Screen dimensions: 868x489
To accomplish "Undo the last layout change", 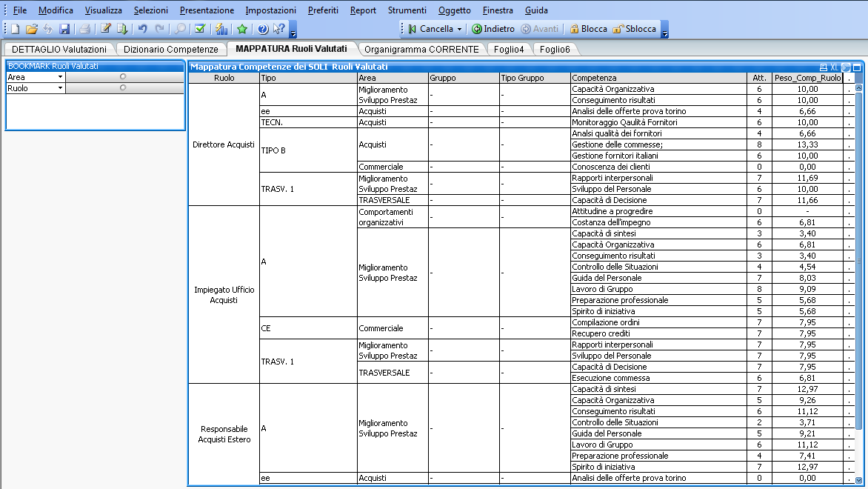I will pyautogui.click(x=143, y=29).
